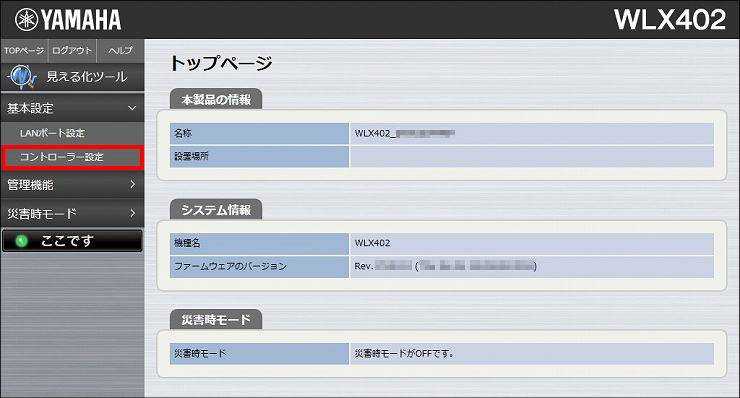Image resolution: width=740 pixels, height=398 pixels.
Task: Click the 名称 row label
Action: [x=259, y=133]
